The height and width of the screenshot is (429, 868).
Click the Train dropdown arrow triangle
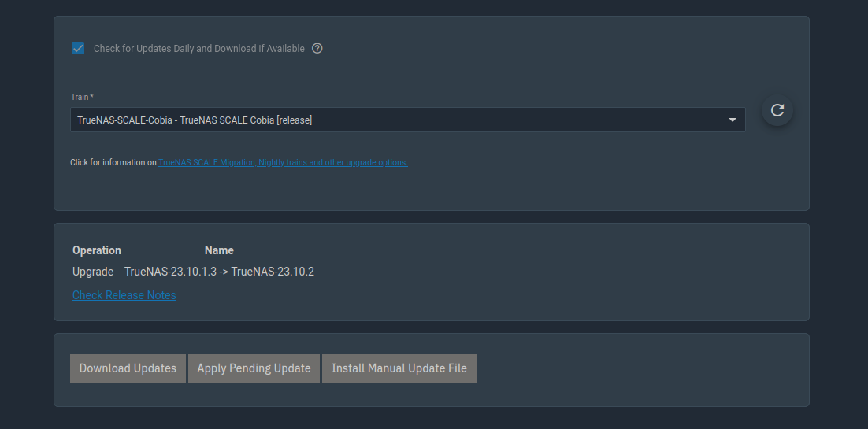(x=733, y=120)
